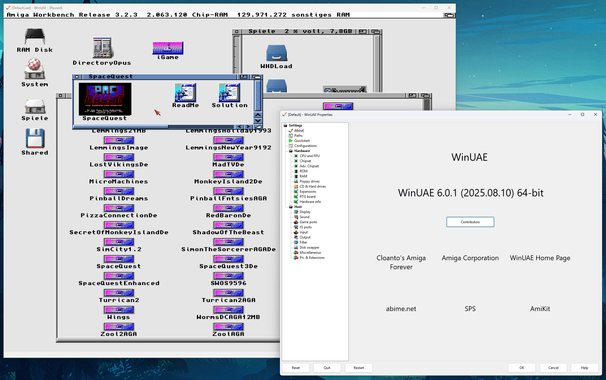
Task: Select the ZoolAGA drawer icon
Action: (228, 327)
